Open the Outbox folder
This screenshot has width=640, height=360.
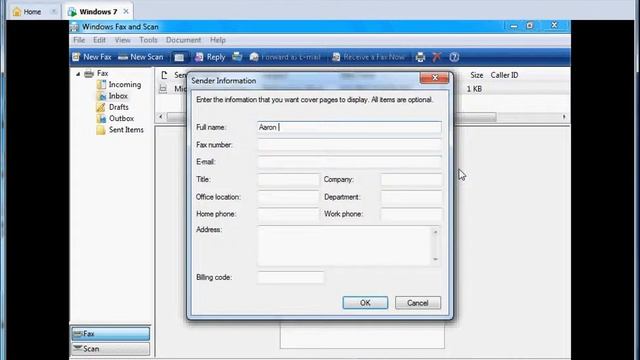115,118
